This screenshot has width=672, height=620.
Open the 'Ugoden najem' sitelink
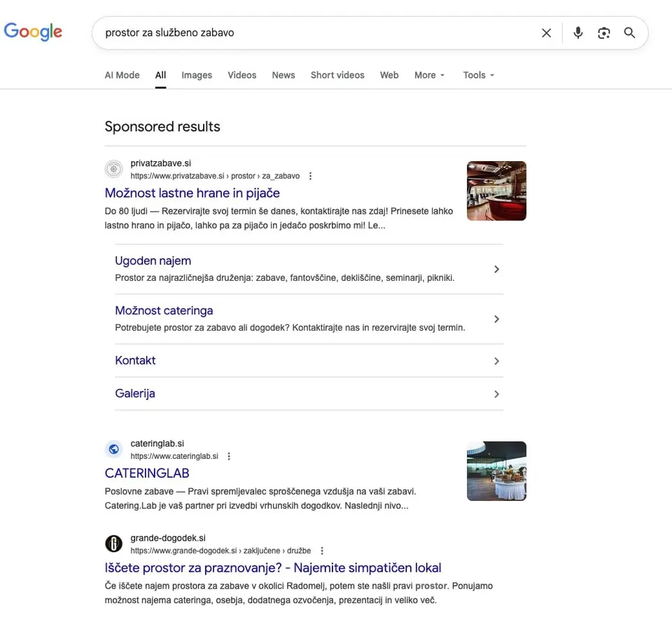point(153,261)
